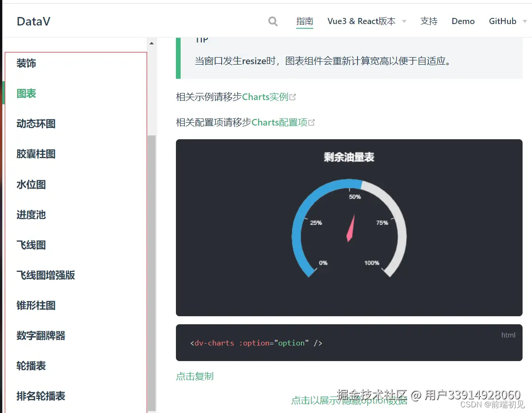Click the dv-charts code snippet line
This screenshot has height=413, width=532.
256,343
